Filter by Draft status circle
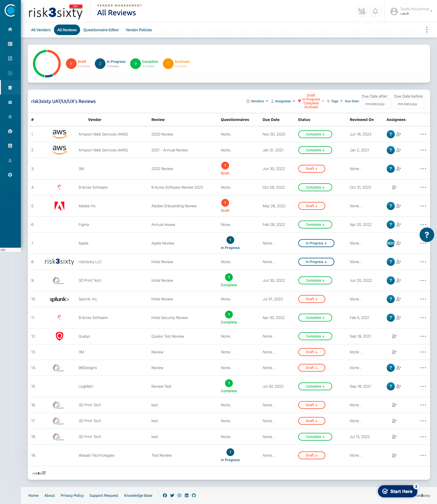Viewport: 437px width, 504px height. click(x=71, y=64)
